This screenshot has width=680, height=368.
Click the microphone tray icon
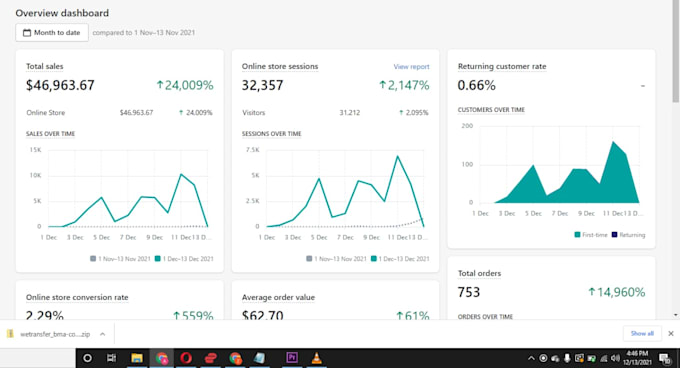tap(567, 358)
